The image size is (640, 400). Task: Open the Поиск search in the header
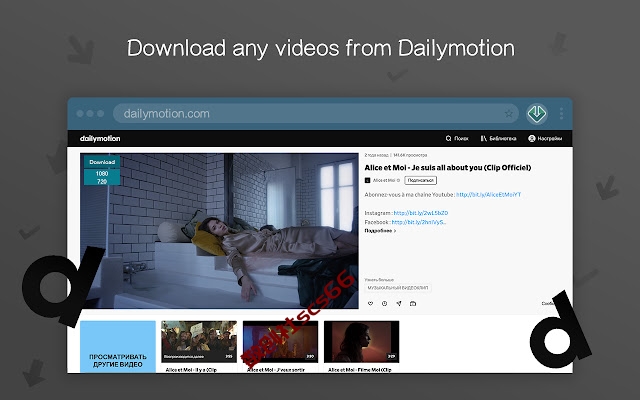[x=457, y=138]
